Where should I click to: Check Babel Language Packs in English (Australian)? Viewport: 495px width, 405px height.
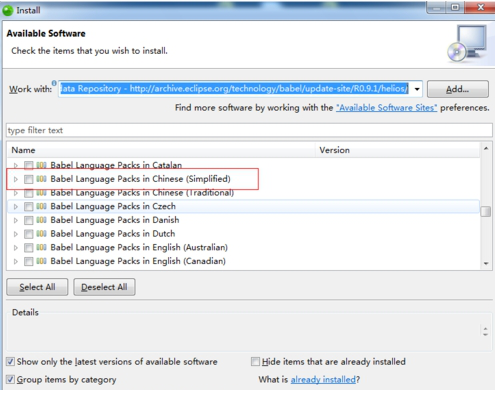click(x=29, y=248)
